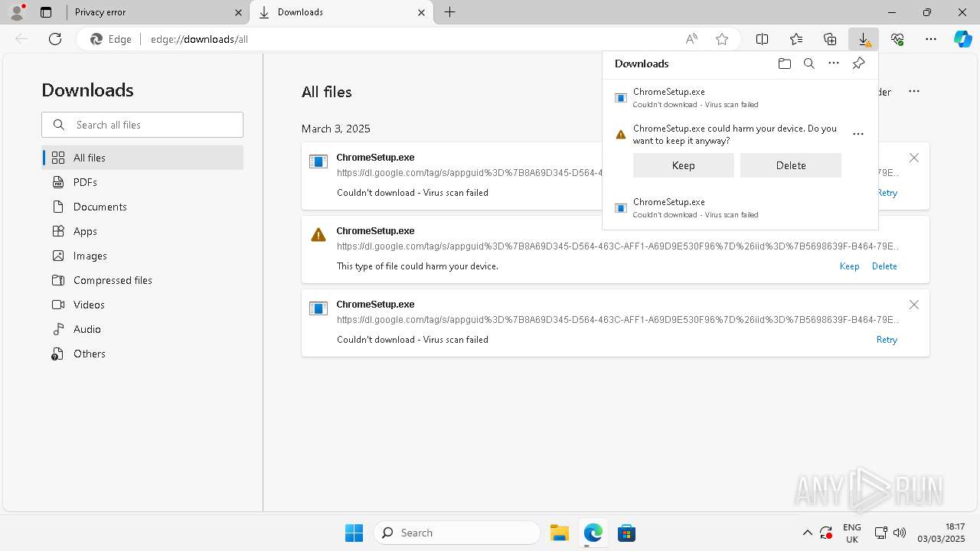The width and height of the screenshot is (980, 551).
Task: Open more options on Downloads page
Action: tap(914, 91)
